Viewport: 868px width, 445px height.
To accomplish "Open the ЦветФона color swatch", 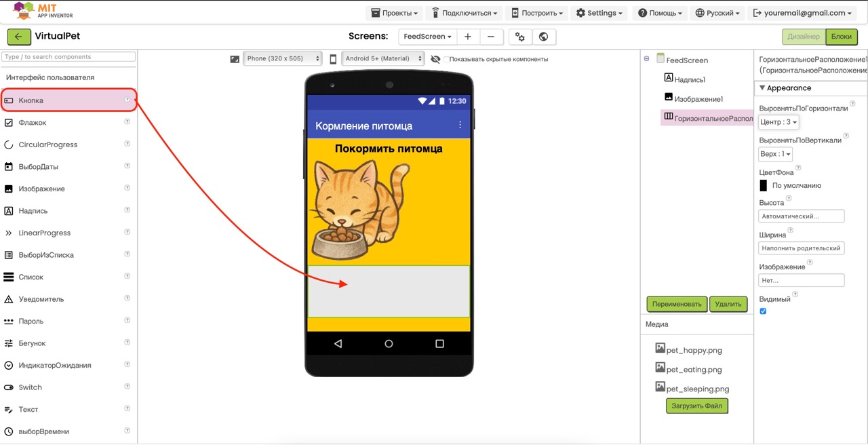I will click(x=764, y=185).
